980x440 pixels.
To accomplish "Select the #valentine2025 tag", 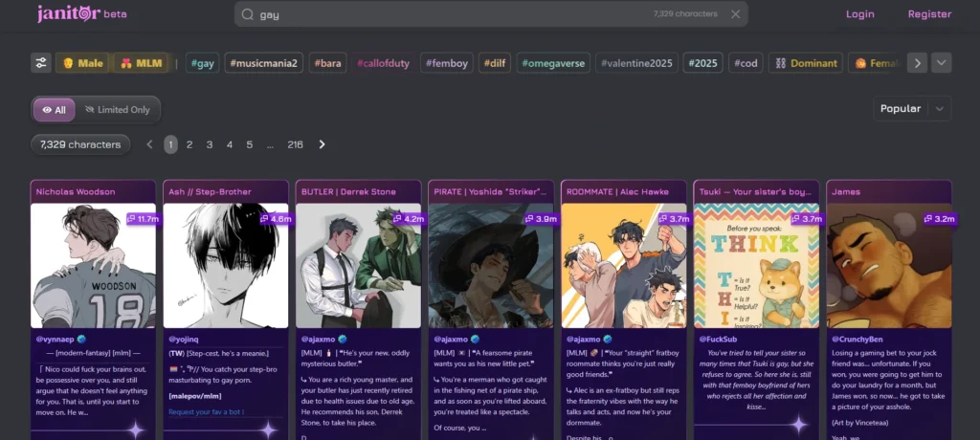I will (636, 63).
